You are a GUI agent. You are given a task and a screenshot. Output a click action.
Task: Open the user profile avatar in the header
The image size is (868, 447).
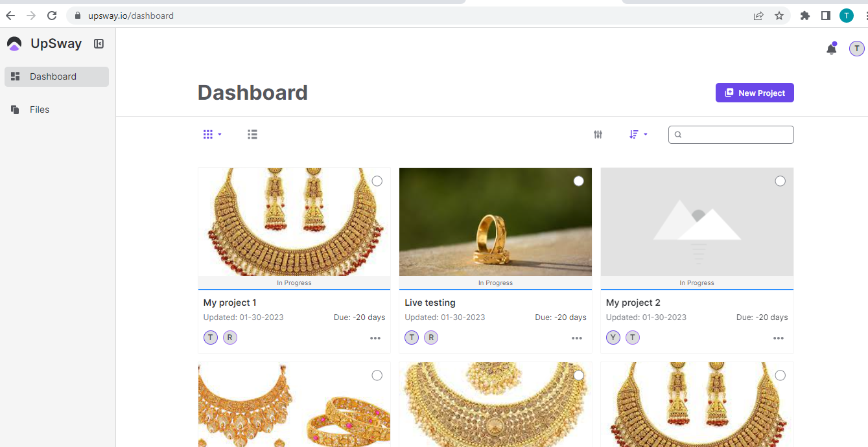[x=856, y=49]
